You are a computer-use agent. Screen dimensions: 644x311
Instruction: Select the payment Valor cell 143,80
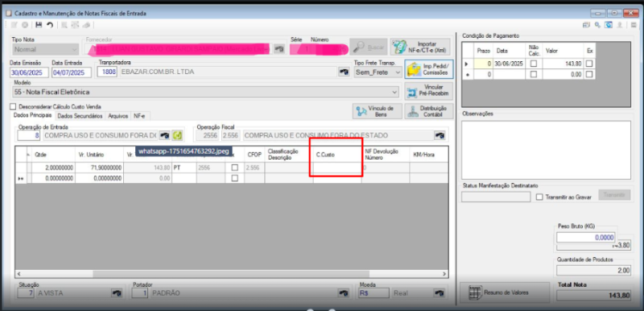click(x=563, y=64)
